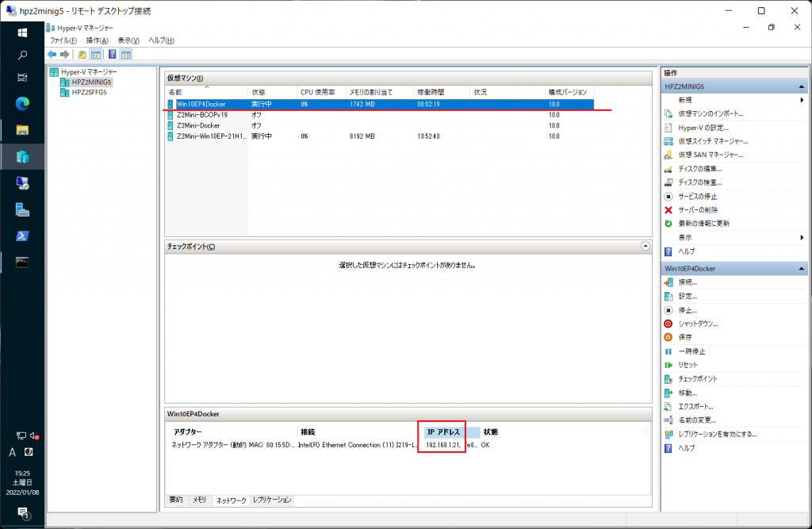Click 停止 action for the VM

pos(688,310)
